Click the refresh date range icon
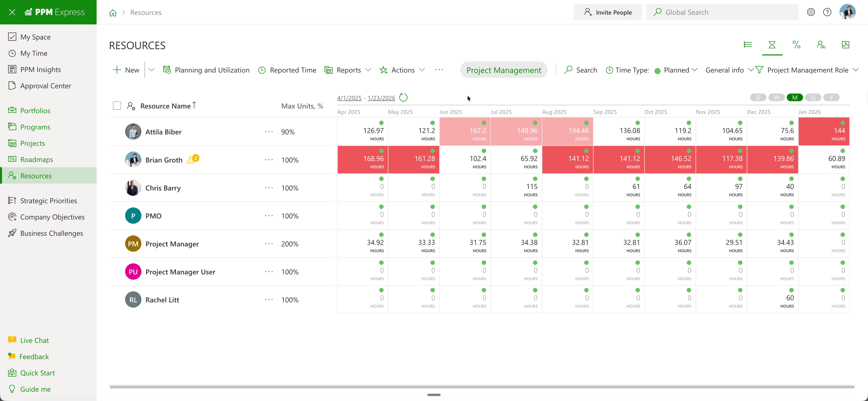This screenshot has width=868, height=401. 403,98
